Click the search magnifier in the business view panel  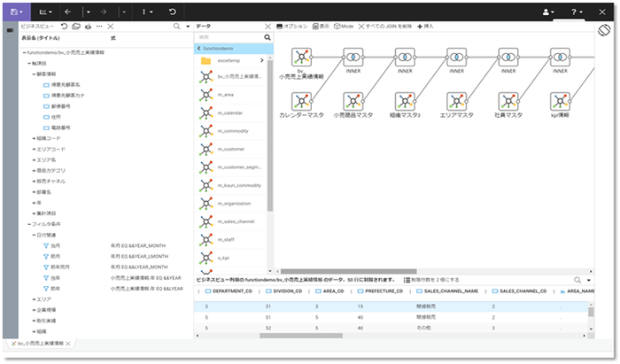(x=177, y=26)
